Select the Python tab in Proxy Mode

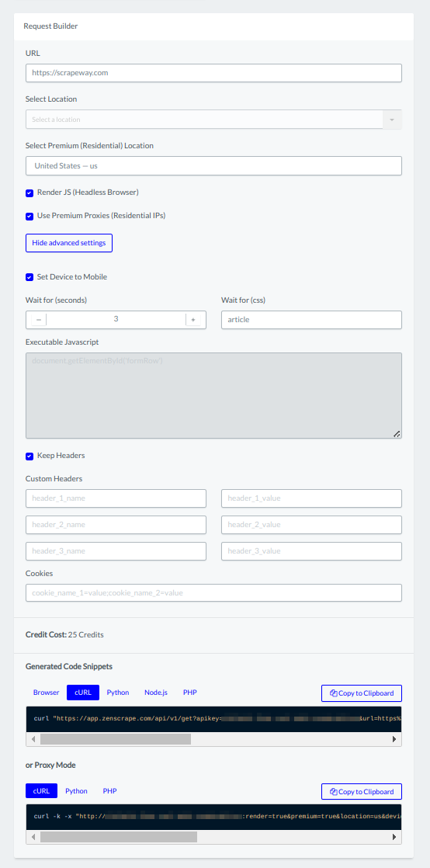coord(76,791)
